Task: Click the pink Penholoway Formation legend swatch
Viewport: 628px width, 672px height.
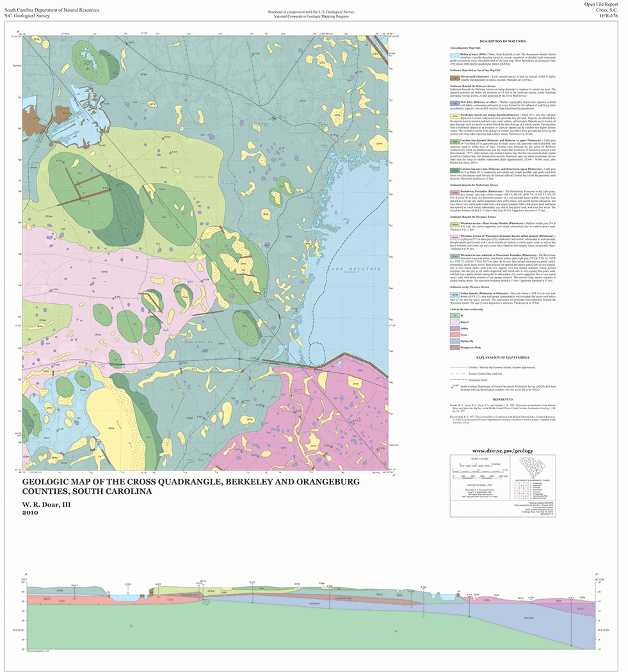Action: click(x=454, y=191)
